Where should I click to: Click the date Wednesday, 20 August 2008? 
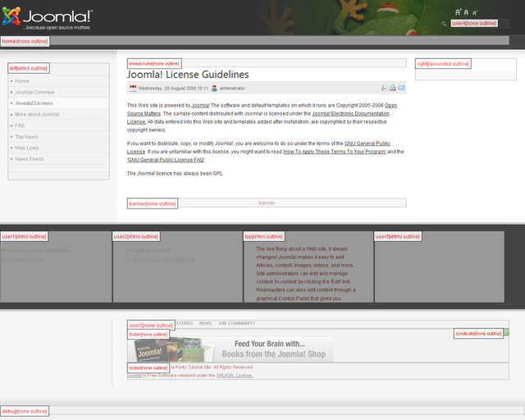[173, 89]
